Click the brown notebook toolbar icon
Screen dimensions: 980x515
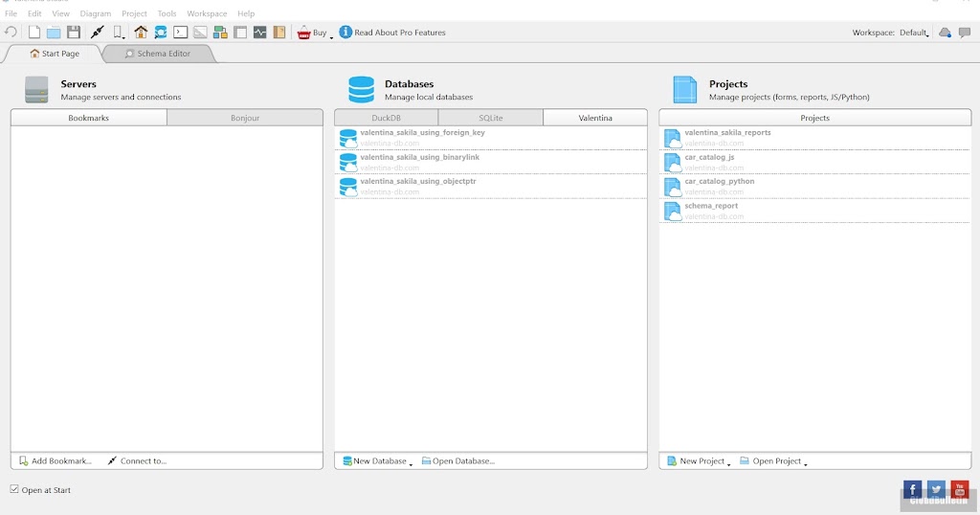coord(279,32)
